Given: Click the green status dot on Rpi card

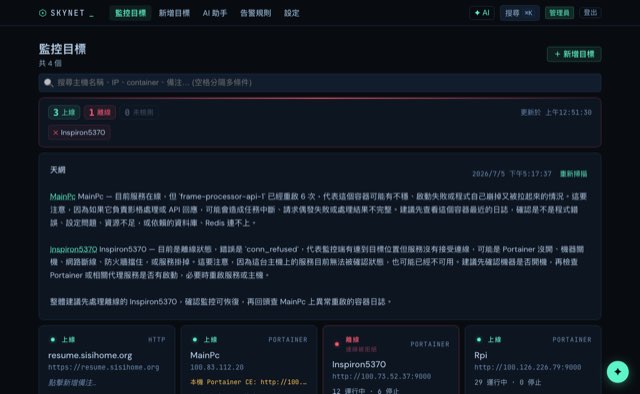Looking at the screenshot, I should [x=479, y=339].
